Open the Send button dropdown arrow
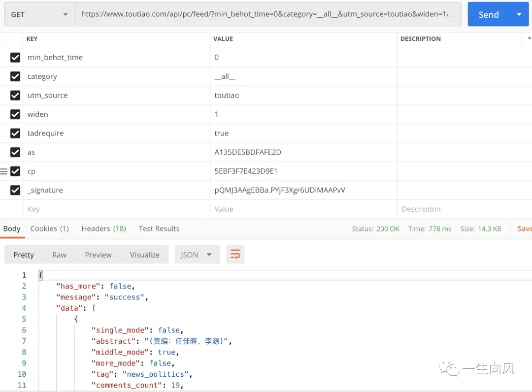 coord(519,14)
